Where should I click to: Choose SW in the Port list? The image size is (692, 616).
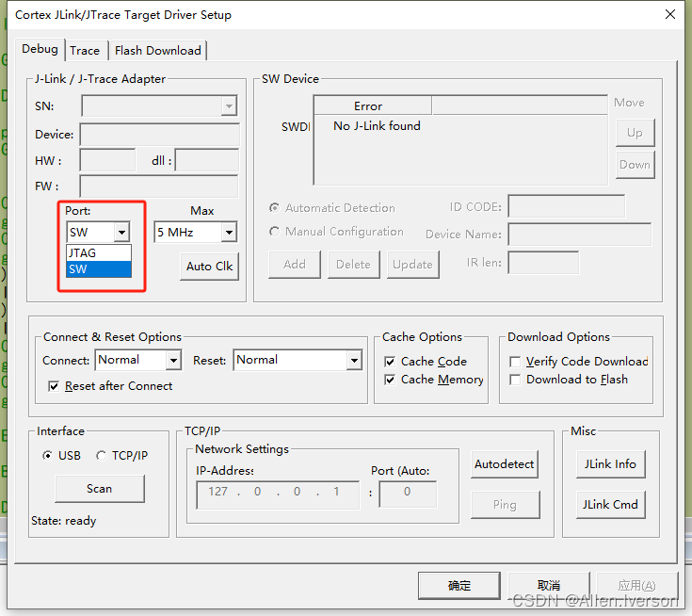point(99,269)
